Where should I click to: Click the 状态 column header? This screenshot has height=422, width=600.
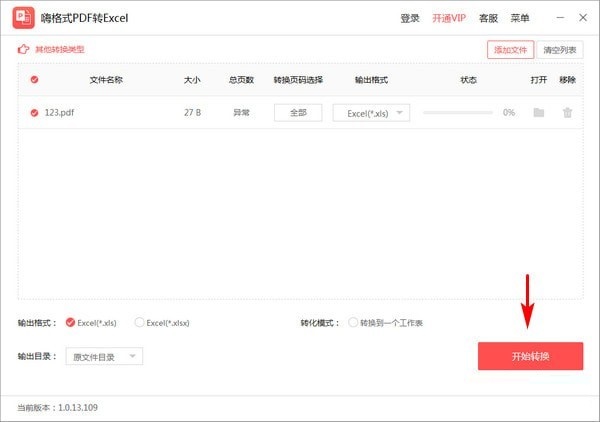pos(468,80)
